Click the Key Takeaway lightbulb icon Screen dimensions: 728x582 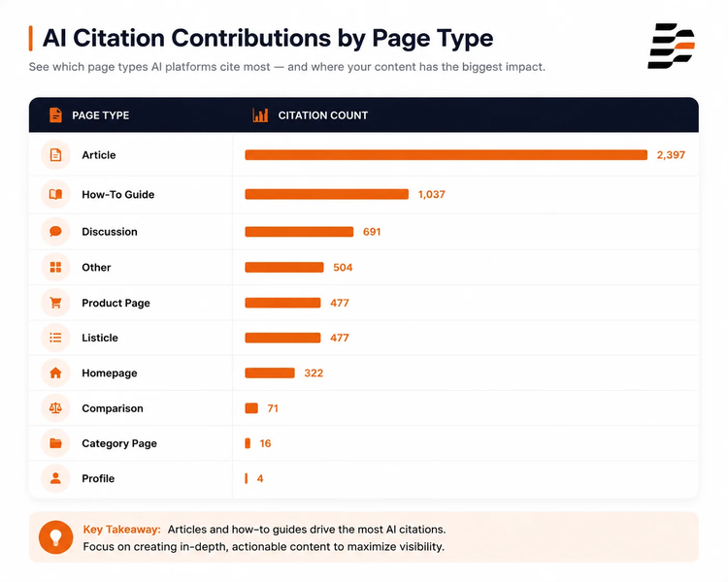tap(55, 537)
